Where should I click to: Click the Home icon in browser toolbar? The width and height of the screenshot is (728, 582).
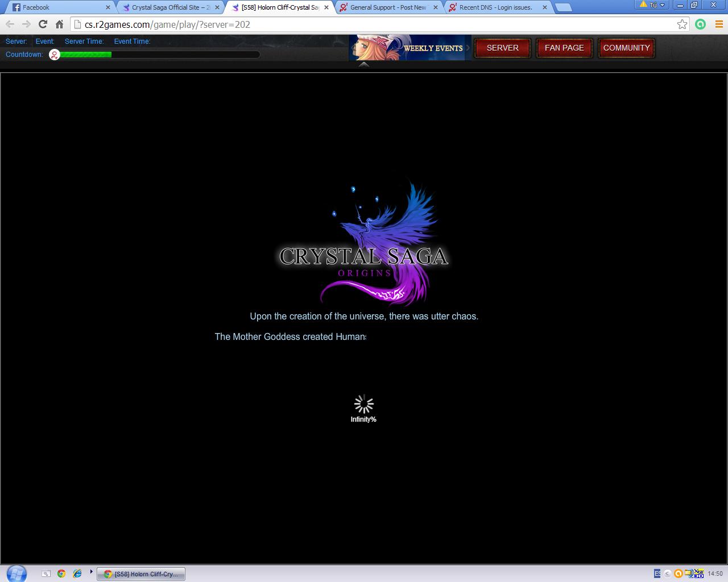[x=59, y=24]
